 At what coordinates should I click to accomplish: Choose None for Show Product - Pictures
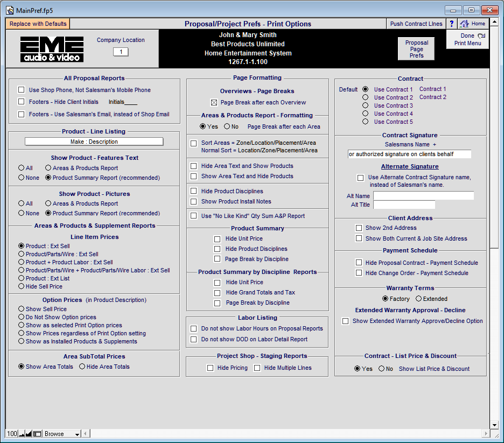22,213
